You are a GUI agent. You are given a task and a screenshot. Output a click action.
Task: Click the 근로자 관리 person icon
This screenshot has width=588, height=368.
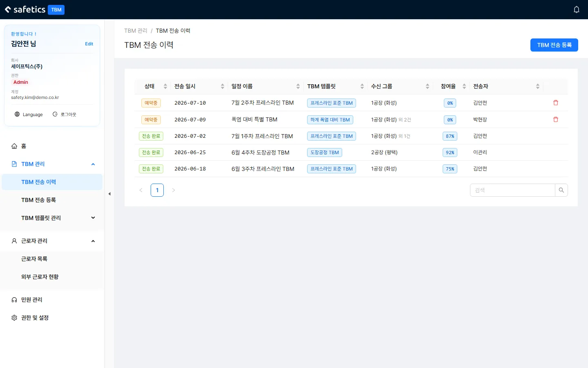[14, 241]
